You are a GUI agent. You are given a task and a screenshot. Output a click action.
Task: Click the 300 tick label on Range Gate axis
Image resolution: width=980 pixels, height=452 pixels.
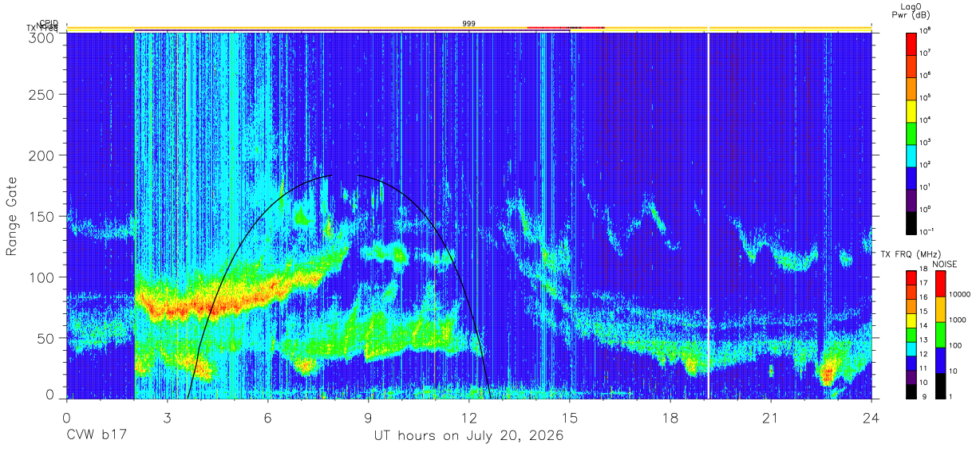click(x=42, y=37)
